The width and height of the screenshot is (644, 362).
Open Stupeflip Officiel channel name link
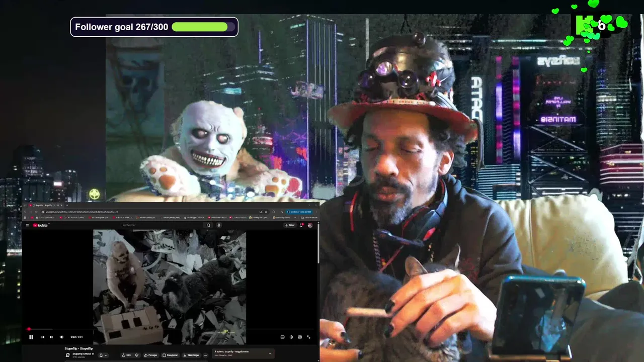coord(82,353)
